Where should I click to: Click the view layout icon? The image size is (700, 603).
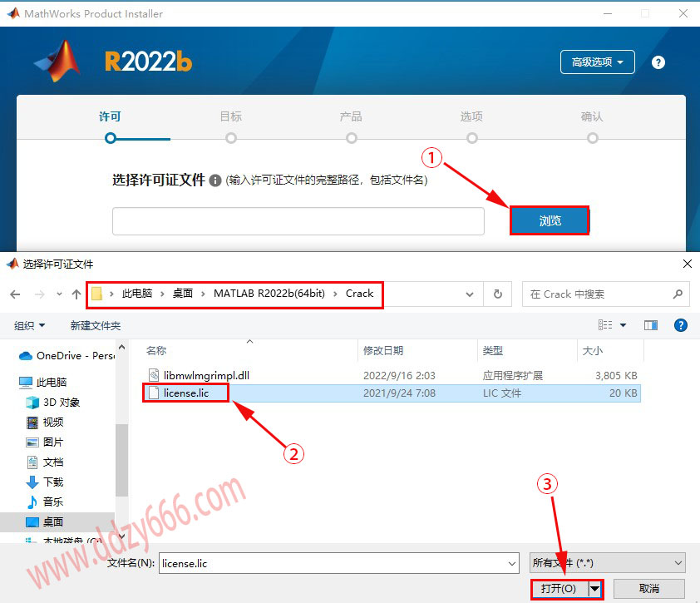point(605,325)
